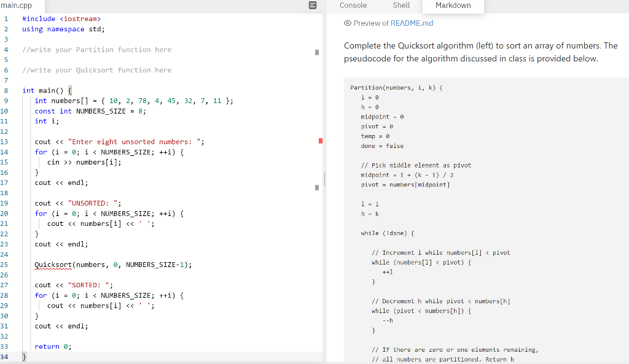Click the gray marker at top of editor scrollbar
Viewport: 629px width, 364px height.
317,53
